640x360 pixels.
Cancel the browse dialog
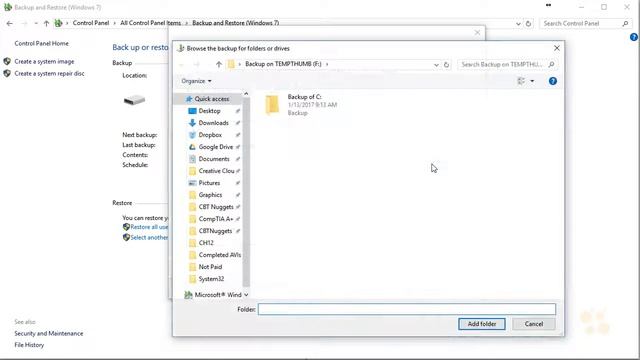[x=533, y=324]
